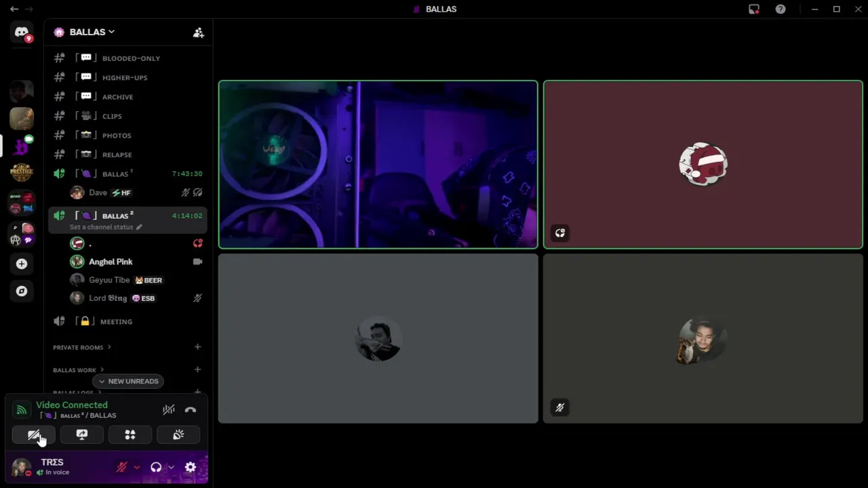The image size is (868, 488).
Task: Open headphone output options chevron
Action: pyautogui.click(x=171, y=467)
